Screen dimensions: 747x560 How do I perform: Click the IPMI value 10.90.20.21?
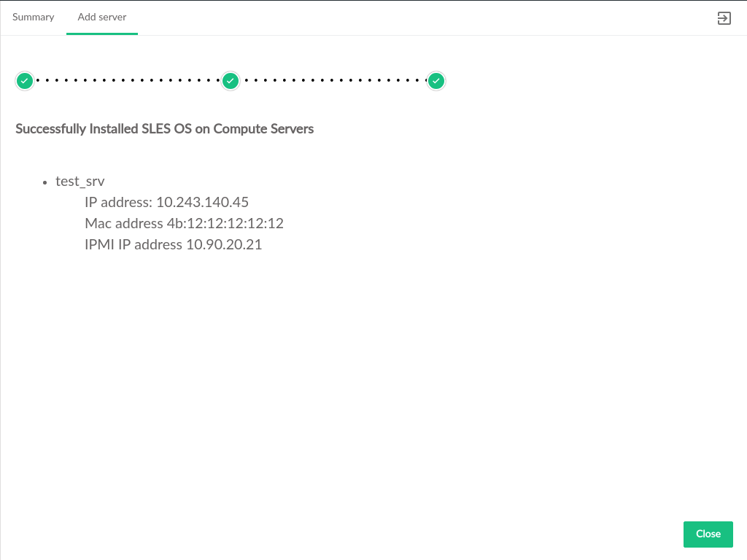[224, 244]
